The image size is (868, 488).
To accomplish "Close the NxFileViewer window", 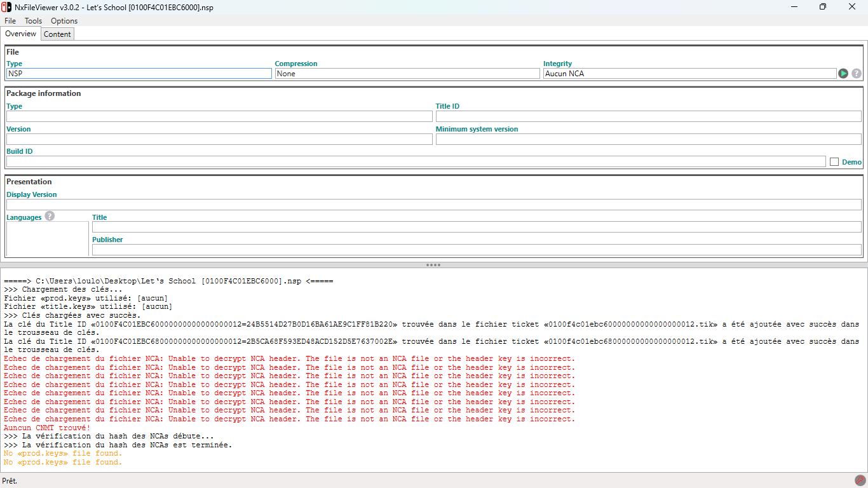I will [852, 6].
